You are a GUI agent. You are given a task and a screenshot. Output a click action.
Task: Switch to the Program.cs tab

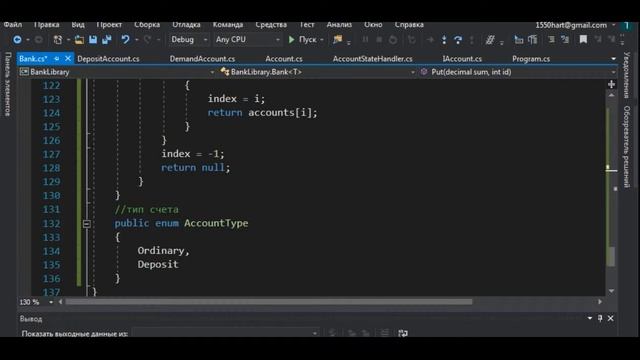click(531, 59)
